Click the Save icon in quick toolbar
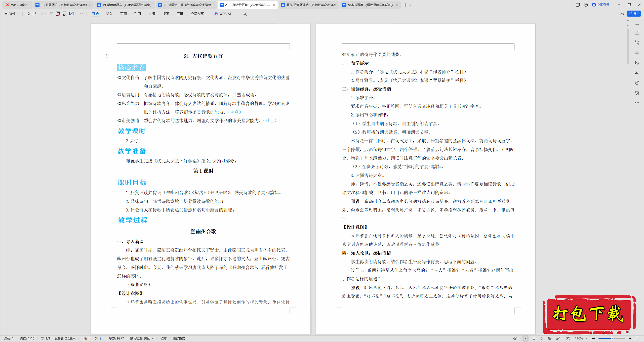 click(28, 14)
